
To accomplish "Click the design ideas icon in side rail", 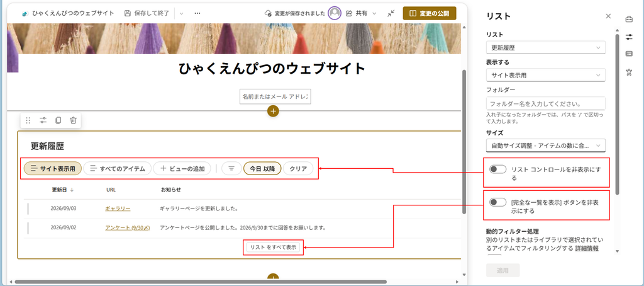I will (628, 72).
